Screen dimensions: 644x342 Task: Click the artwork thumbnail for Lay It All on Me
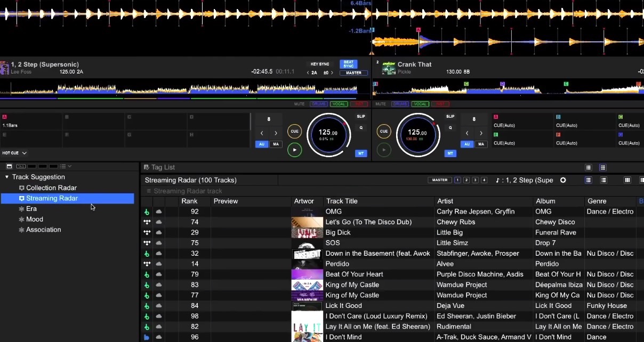(x=307, y=327)
